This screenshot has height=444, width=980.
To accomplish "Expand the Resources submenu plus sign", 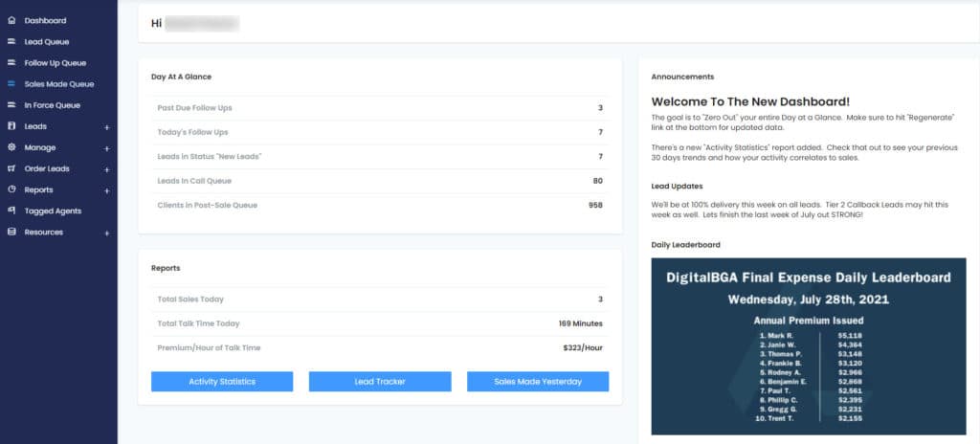I will pos(107,233).
